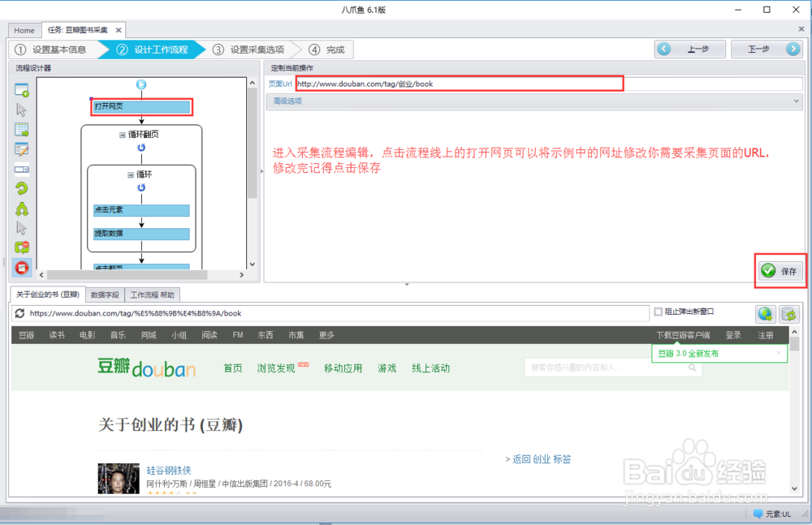
Task: Open 读书 in douban top navigation
Action: 57,335
